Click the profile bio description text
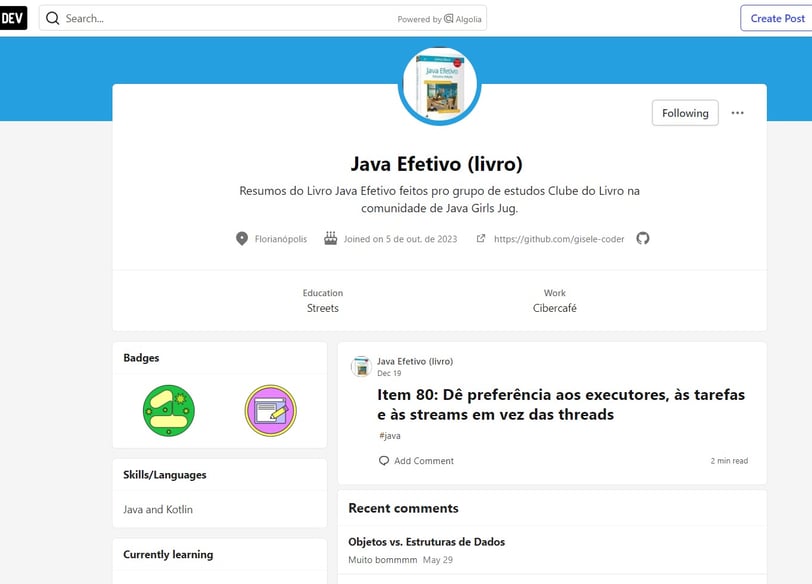Screen dimensions: 812x584 click(x=439, y=199)
